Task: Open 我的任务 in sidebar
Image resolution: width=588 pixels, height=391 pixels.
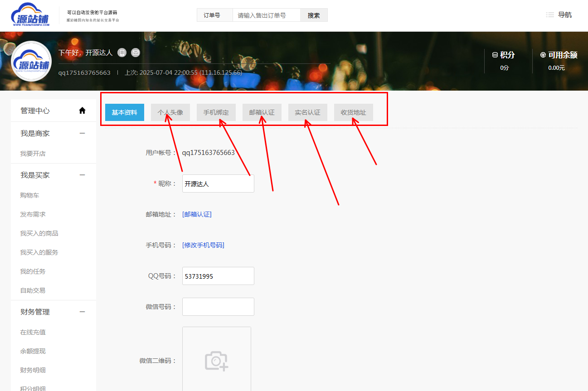Action: [33, 271]
